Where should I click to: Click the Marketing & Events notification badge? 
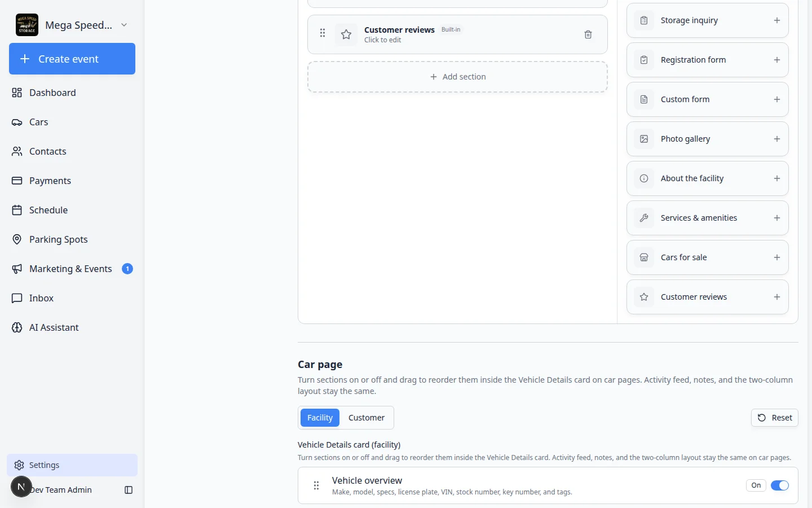tap(127, 269)
